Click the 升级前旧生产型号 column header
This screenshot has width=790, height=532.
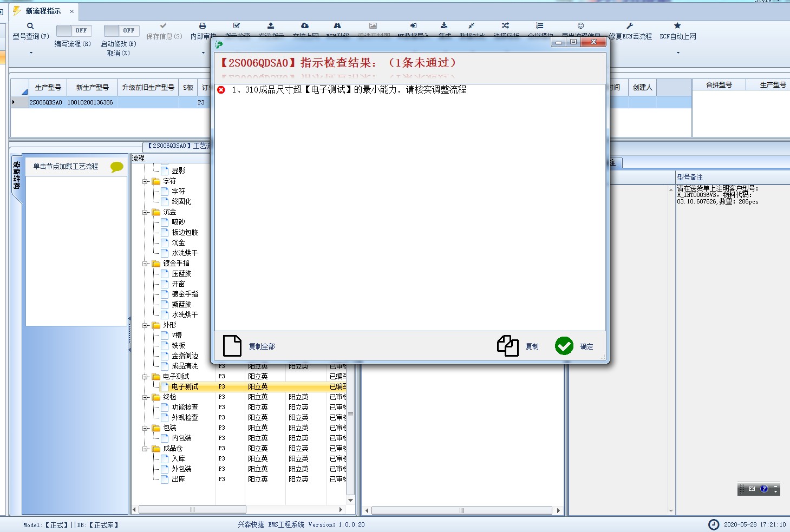click(148, 88)
